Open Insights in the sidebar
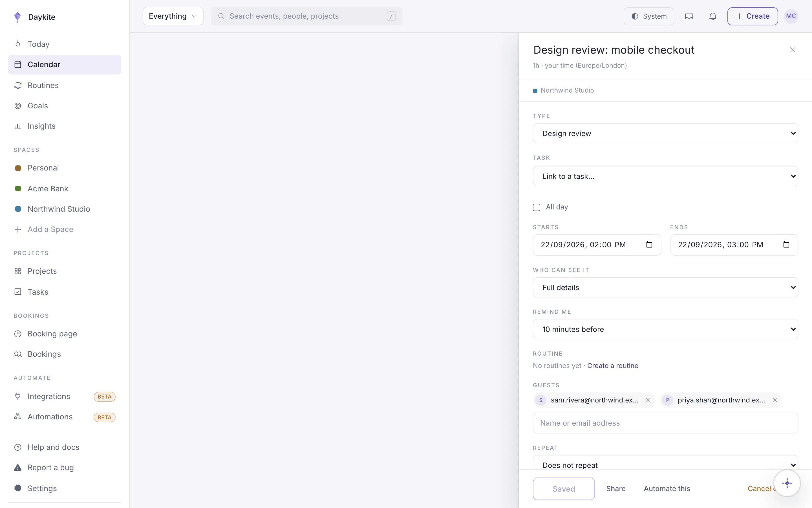The width and height of the screenshot is (812, 508). coord(64,126)
